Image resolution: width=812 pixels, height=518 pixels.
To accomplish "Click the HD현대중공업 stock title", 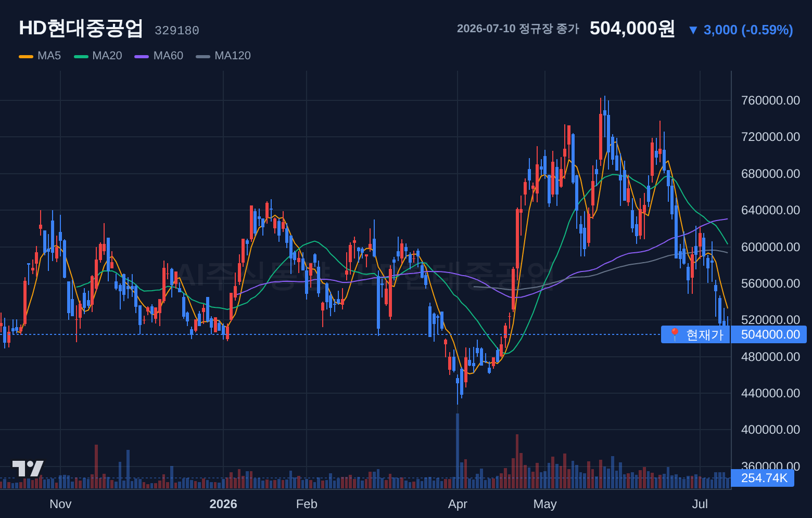I will click(81, 28).
